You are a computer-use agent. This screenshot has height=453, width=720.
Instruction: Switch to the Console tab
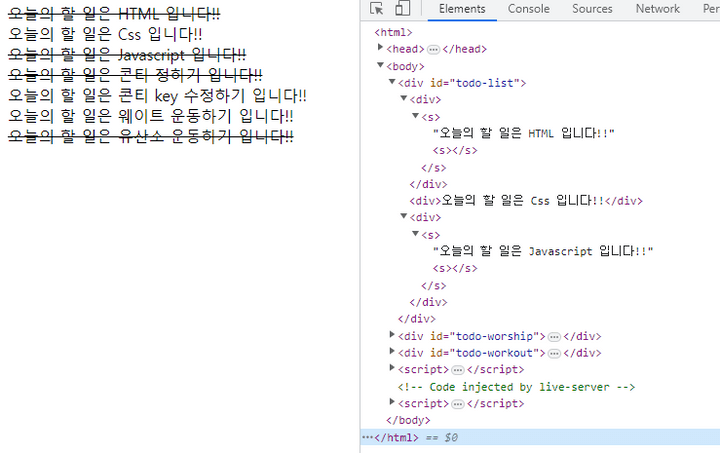click(528, 9)
